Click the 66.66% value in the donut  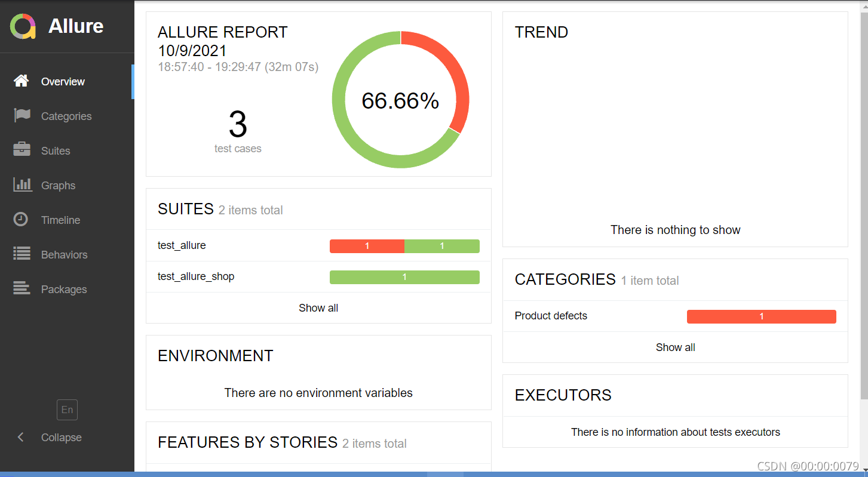(400, 101)
